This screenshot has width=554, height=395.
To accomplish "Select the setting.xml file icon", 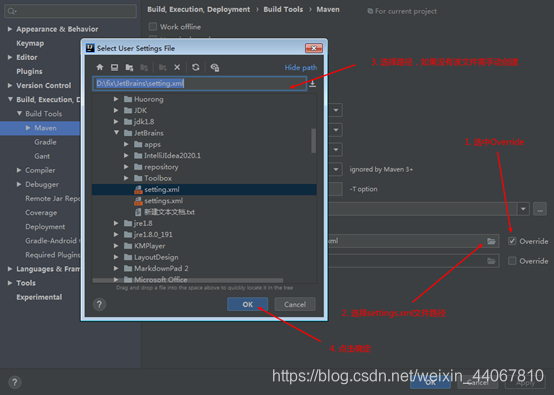I will tap(138, 189).
